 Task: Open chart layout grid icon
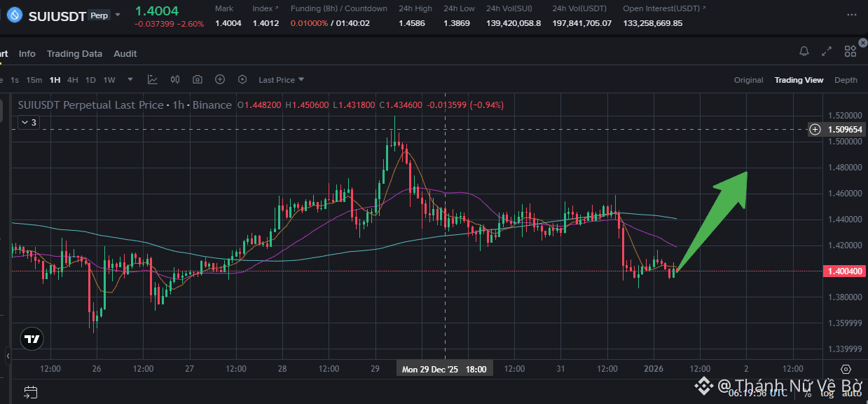tap(850, 51)
